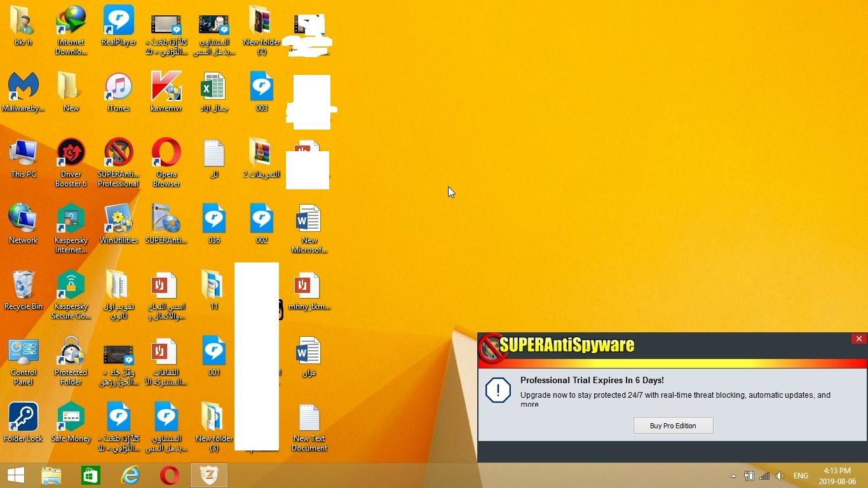
Task: Open the mhny_tkm document
Action: [x=309, y=292]
